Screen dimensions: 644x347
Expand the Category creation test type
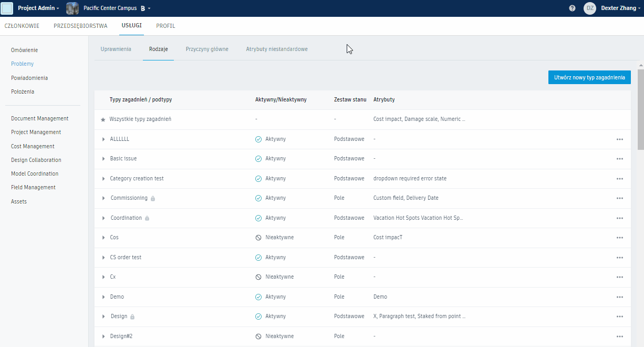pos(103,179)
